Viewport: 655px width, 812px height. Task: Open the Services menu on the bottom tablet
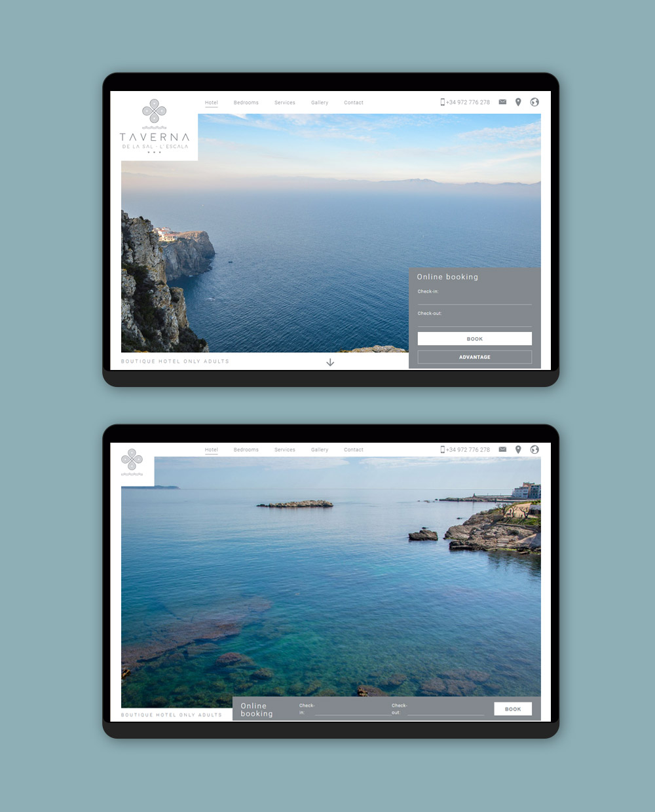[284, 450]
